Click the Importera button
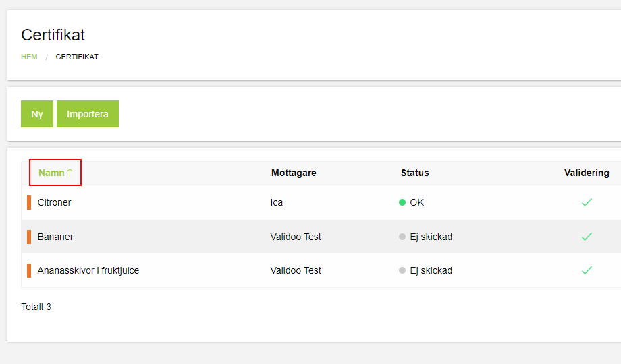This screenshot has width=621, height=364. (x=88, y=114)
